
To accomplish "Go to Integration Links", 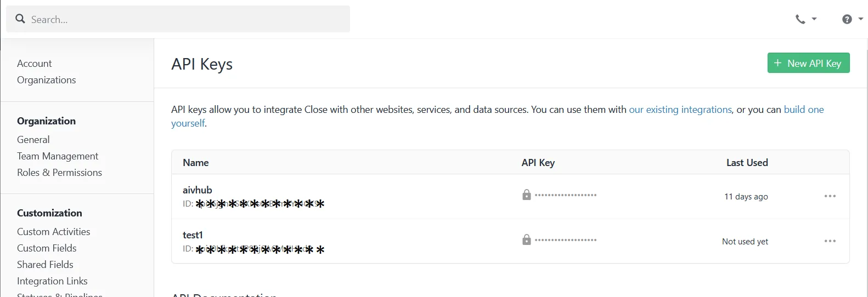I will click(52, 281).
